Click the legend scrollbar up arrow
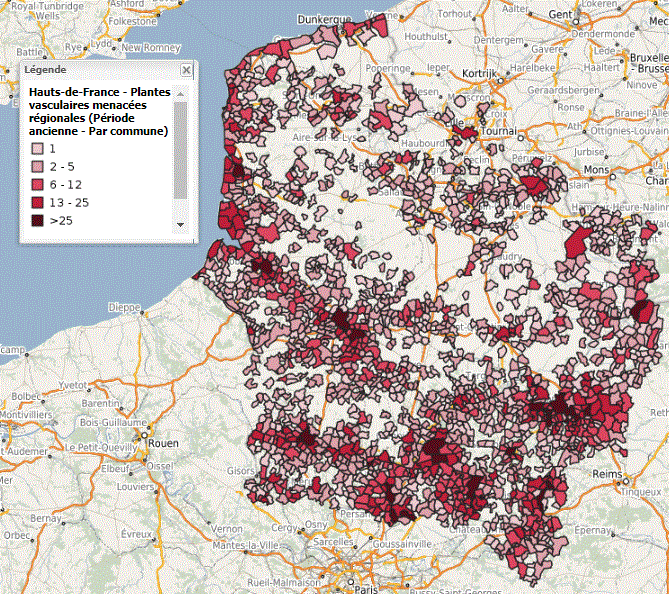 coord(181,93)
